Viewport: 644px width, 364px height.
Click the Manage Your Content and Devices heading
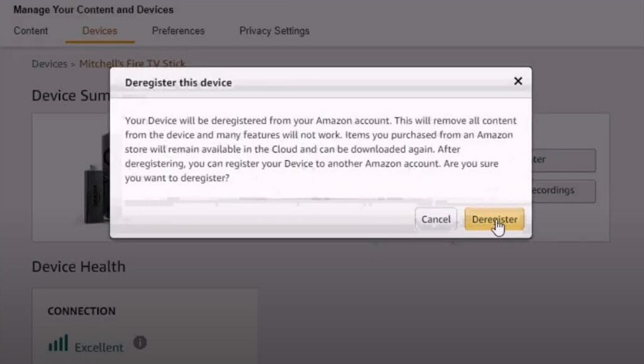pyautogui.click(x=94, y=9)
